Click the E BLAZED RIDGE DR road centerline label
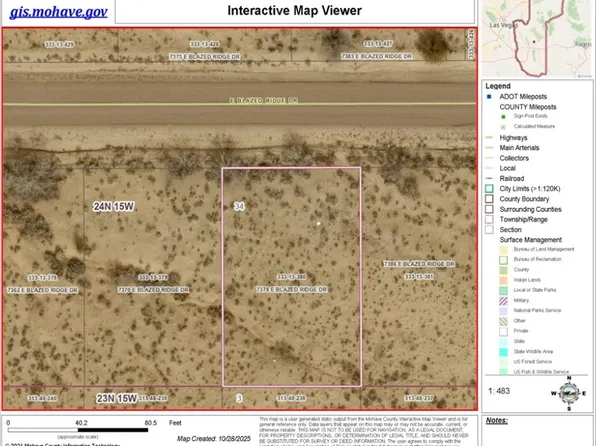 click(x=263, y=100)
